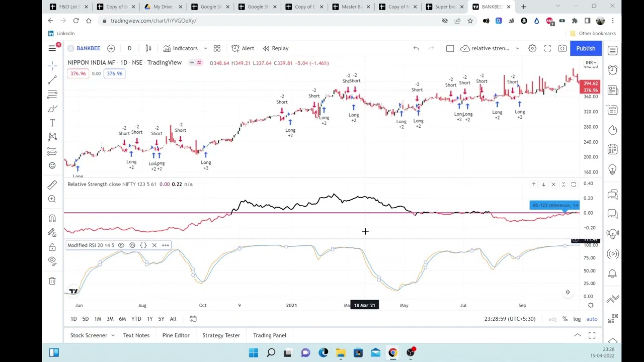Open the TradingView main hamburger menu

(52, 48)
